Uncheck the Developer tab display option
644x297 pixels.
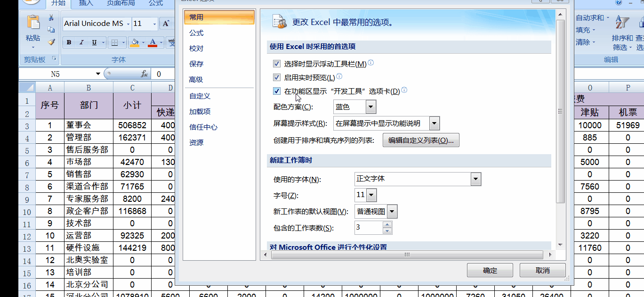(x=276, y=91)
